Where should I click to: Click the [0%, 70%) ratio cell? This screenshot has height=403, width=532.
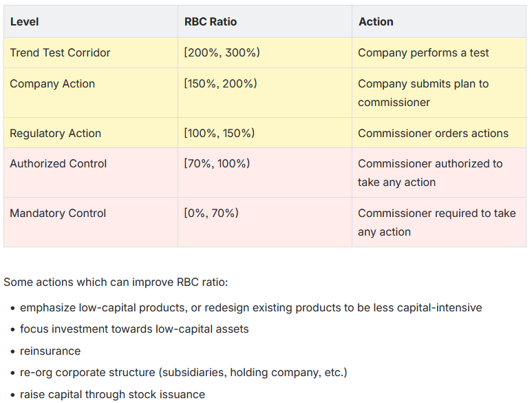coord(211,213)
